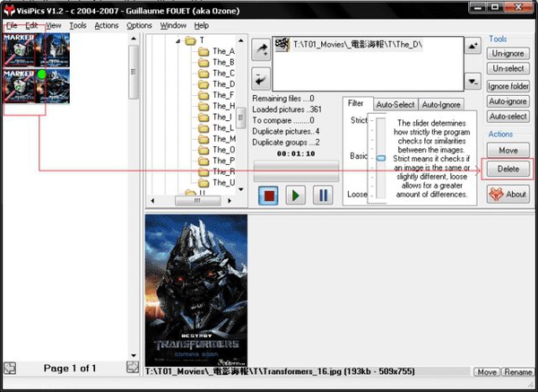Switch to the Filter tab

click(x=355, y=103)
